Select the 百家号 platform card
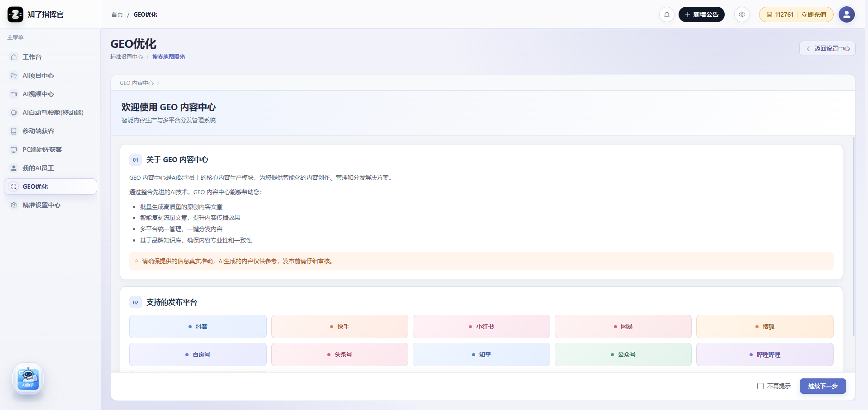 [198, 354]
